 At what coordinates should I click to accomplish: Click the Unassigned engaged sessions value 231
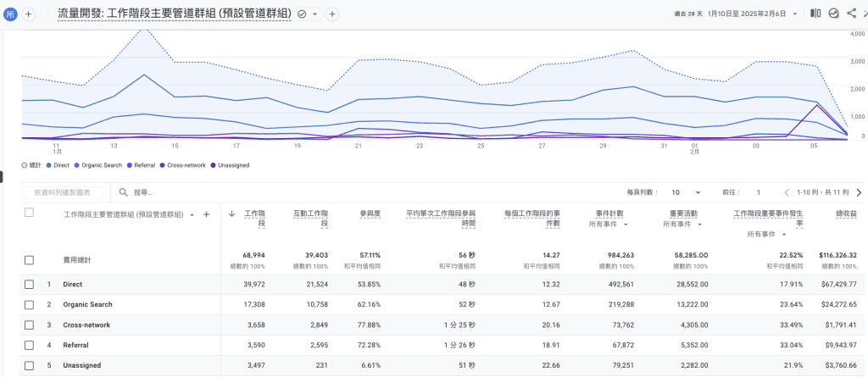coord(323,365)
